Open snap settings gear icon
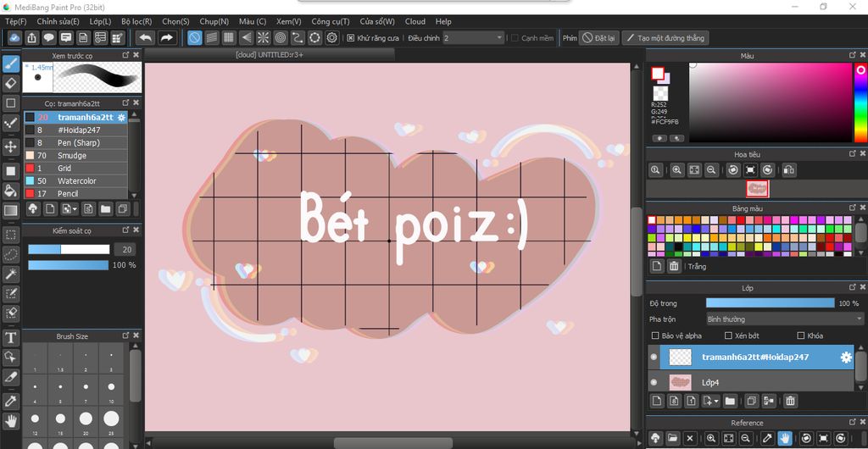 pos(332,37)
